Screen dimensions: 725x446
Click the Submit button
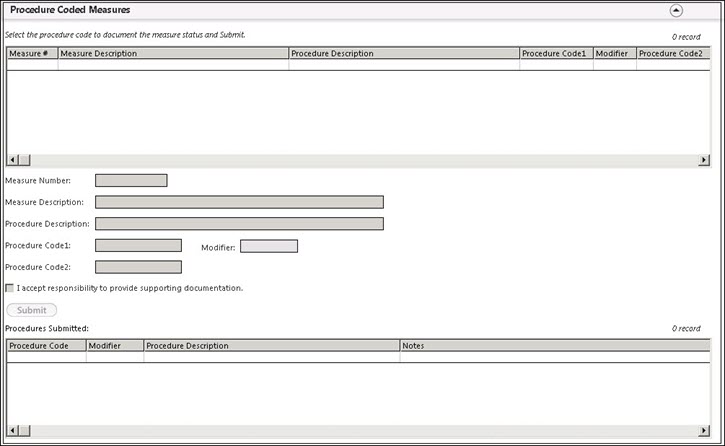(x=31, y=310)
